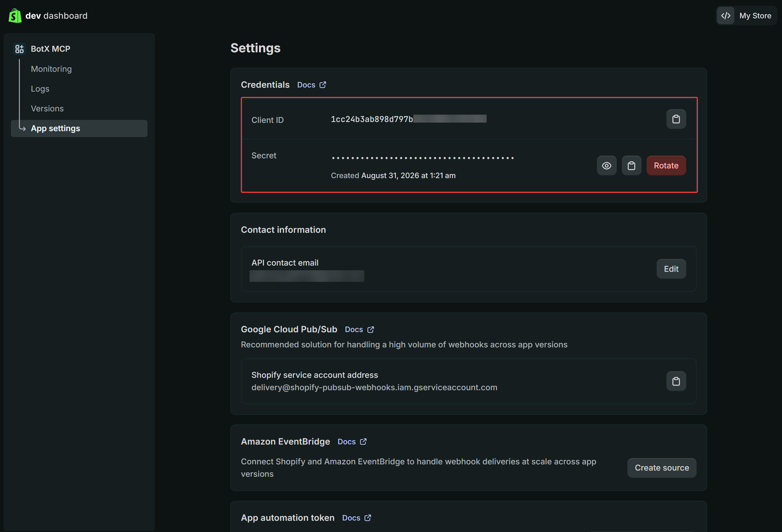Rotate the app secret
Viewport: 782px width, 532px height.
coord(666,165)
